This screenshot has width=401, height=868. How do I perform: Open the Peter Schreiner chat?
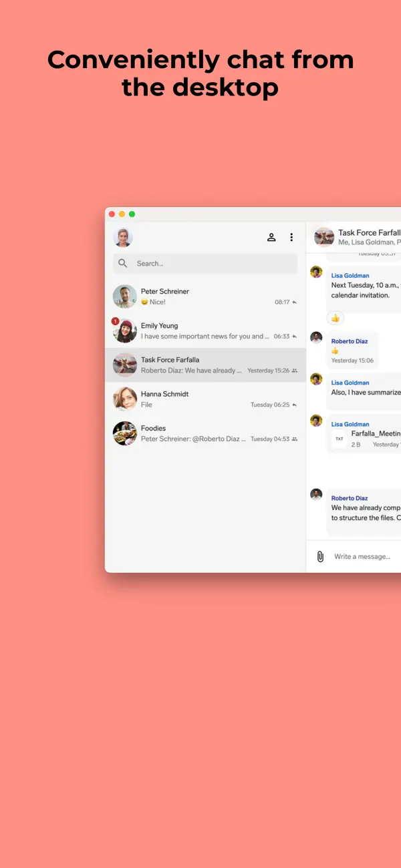[x=205, y=296]
